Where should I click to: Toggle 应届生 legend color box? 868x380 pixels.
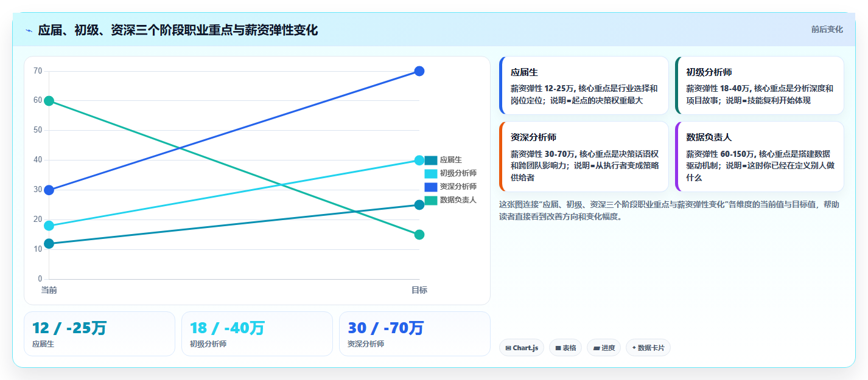coord(431,161)
